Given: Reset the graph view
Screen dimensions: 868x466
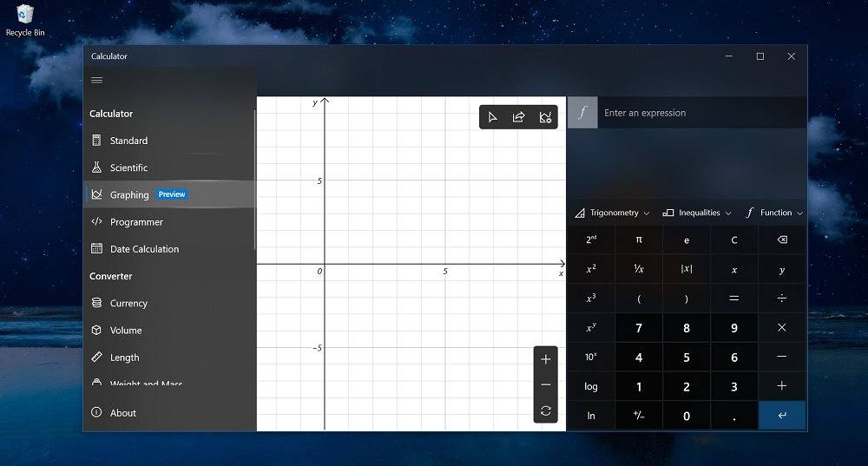Looking at the screenshot, I should (546, 410).
